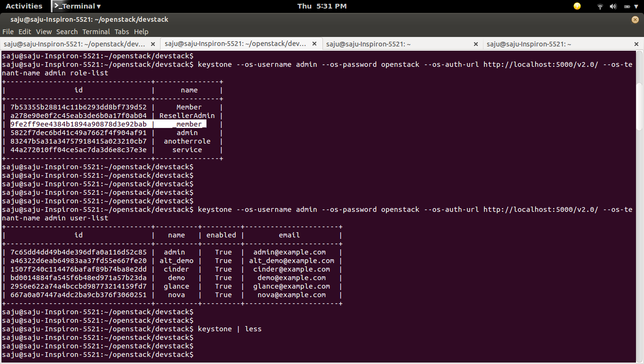Click the Activities button
This screenshot has width=644, height=364.
point(25,6)
